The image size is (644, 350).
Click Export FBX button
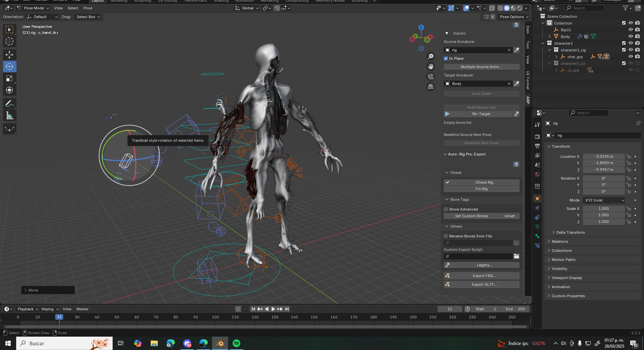tap(481, 276)
